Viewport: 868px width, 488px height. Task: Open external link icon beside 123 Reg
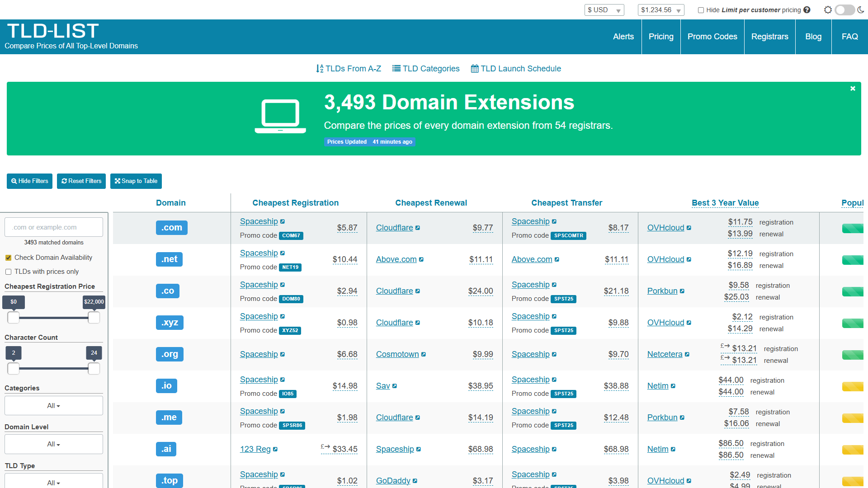[275, 449]
